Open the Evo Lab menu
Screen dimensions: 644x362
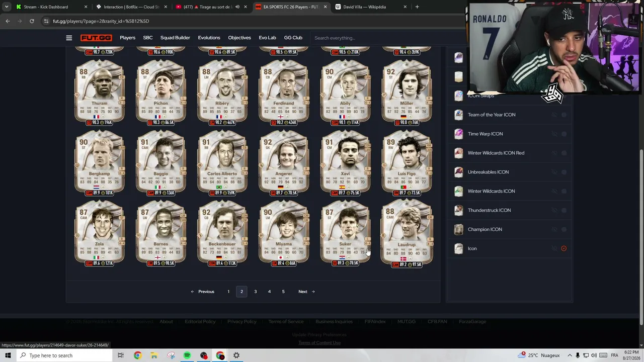coord(268,38)
